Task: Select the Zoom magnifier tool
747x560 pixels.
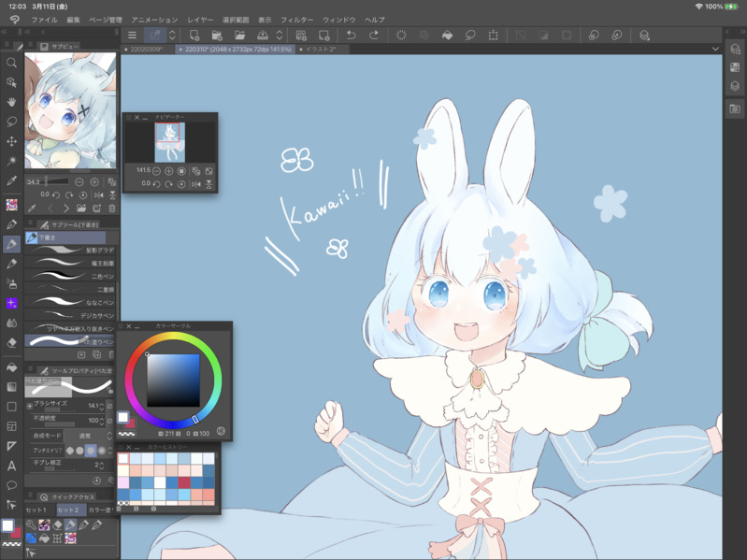Action: (x=11, y=63)
